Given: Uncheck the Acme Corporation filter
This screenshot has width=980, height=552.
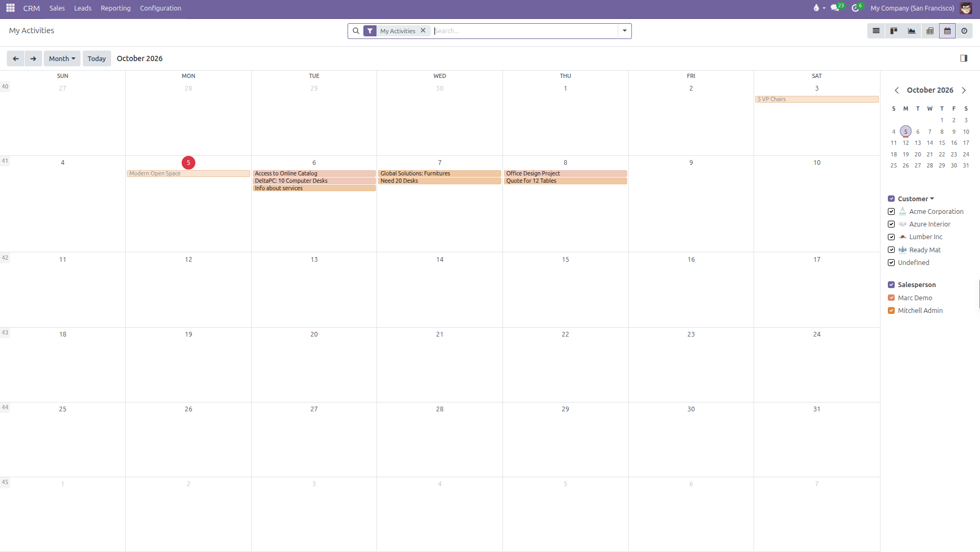Looking at the screenshot, I should point(891,211).
